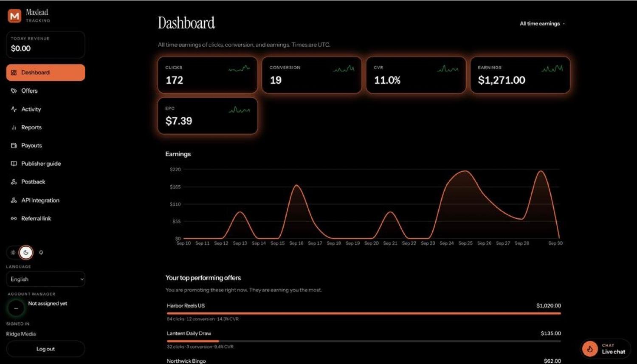Go to Postback settings
This screenshot has width=637, height=364.
(x=45, y=182)
